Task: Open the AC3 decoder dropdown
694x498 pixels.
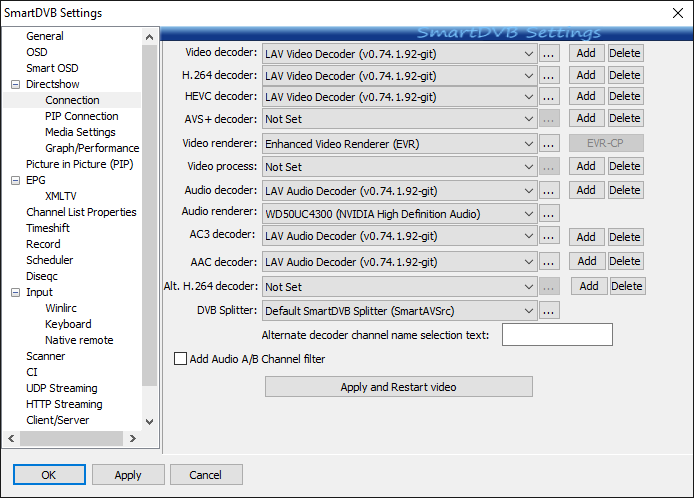Action: point(400,236)
